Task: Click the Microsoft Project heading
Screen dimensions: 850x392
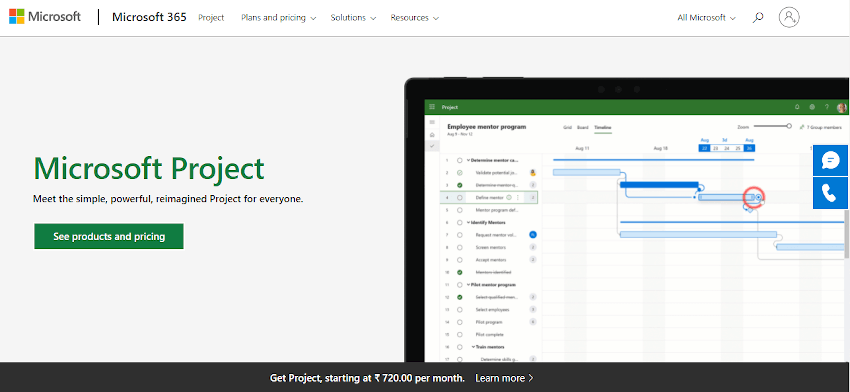Action: 149,168
